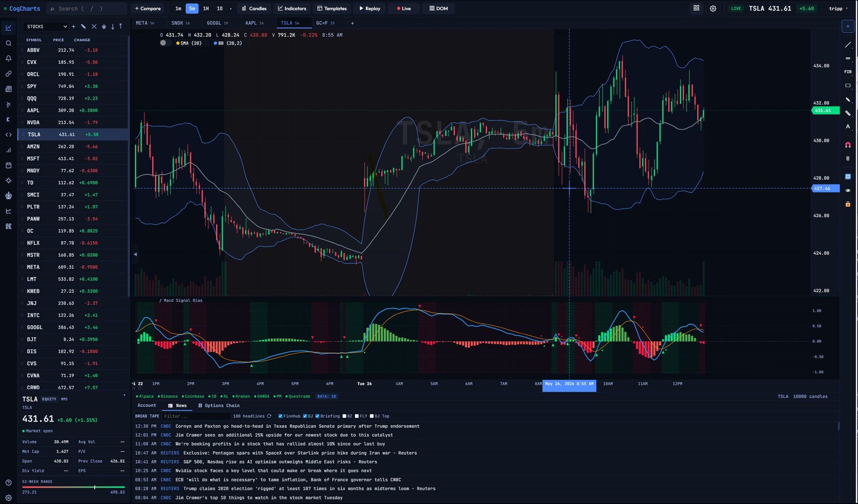
Task: Open the layout grid icon in top bar
Action: pyautogui.click(x=697, y=8)
